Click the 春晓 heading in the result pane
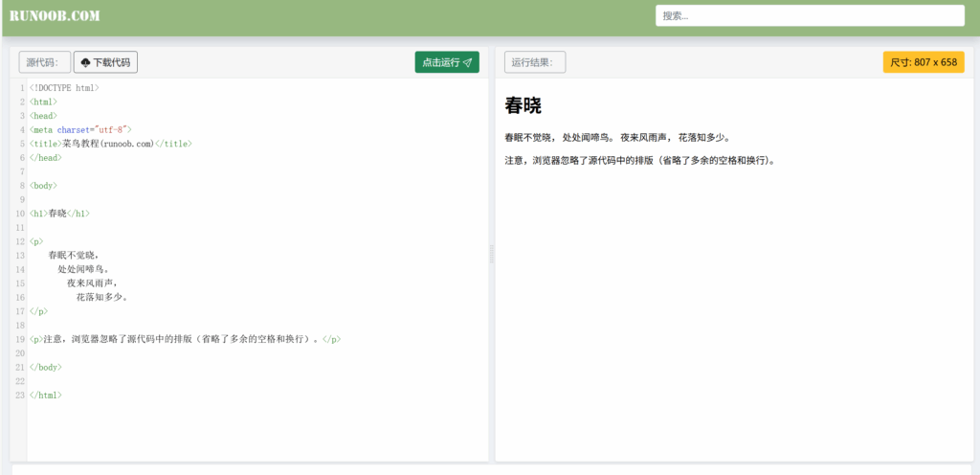 click(x=523, y=106)
